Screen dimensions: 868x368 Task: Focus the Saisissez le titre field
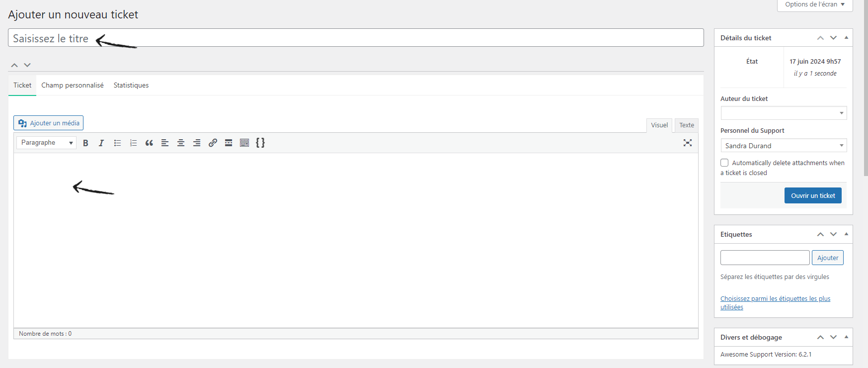(x=356, y=38)
